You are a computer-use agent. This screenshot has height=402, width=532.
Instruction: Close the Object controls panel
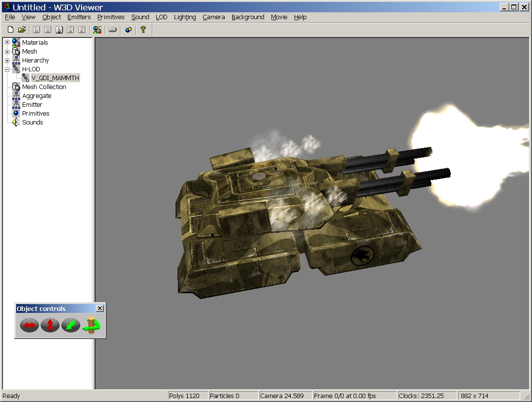pos(100,309)
